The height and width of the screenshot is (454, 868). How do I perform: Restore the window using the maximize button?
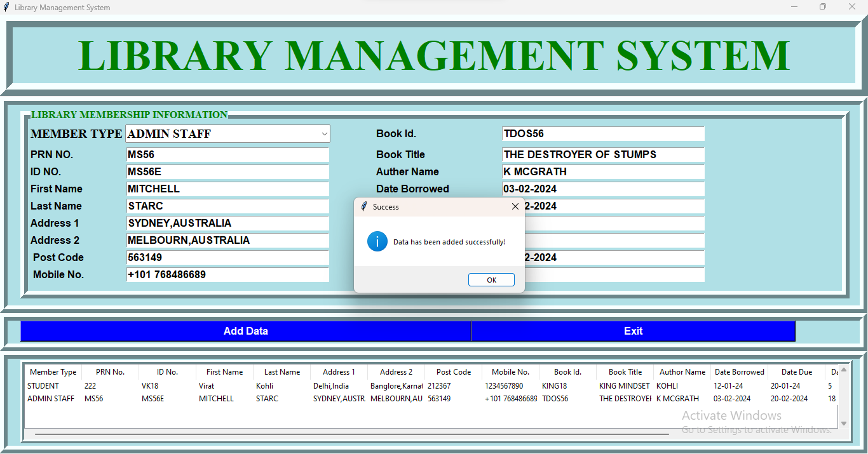[x=823, y=7]
